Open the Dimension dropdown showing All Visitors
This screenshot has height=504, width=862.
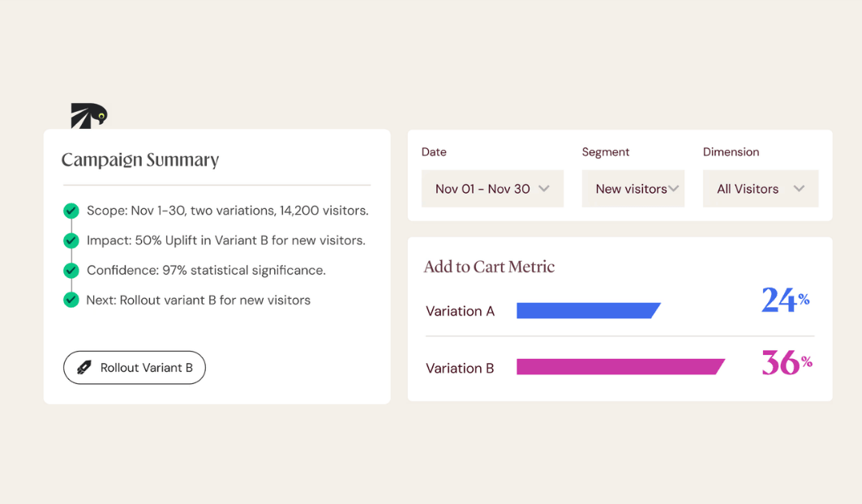coord(761,189)
